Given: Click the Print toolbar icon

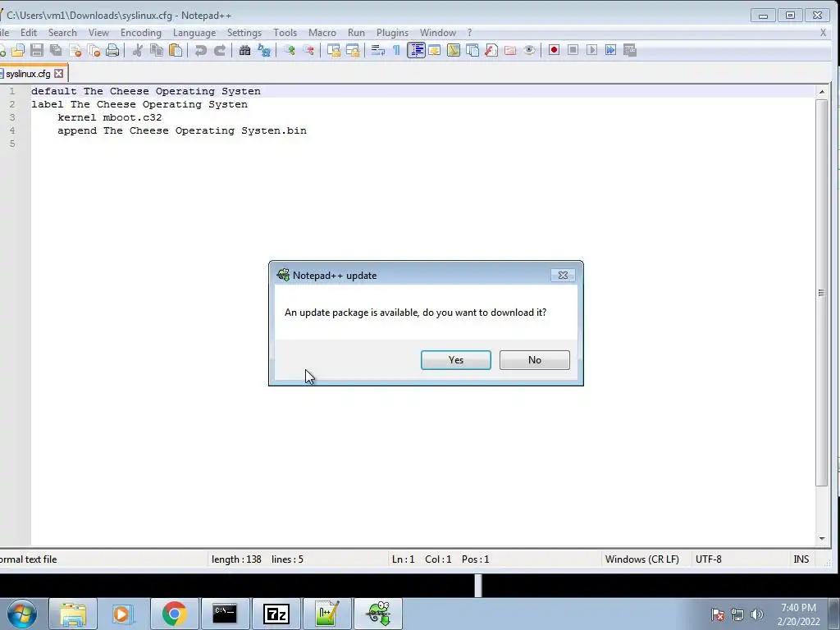Looking at the screenshot, I should tap(112, 50).
